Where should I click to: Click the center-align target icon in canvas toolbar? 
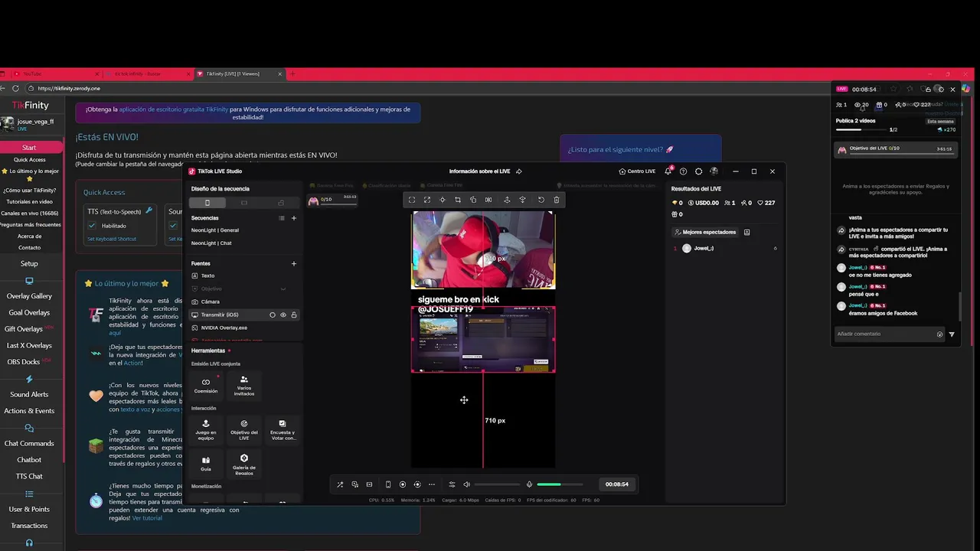443,200
